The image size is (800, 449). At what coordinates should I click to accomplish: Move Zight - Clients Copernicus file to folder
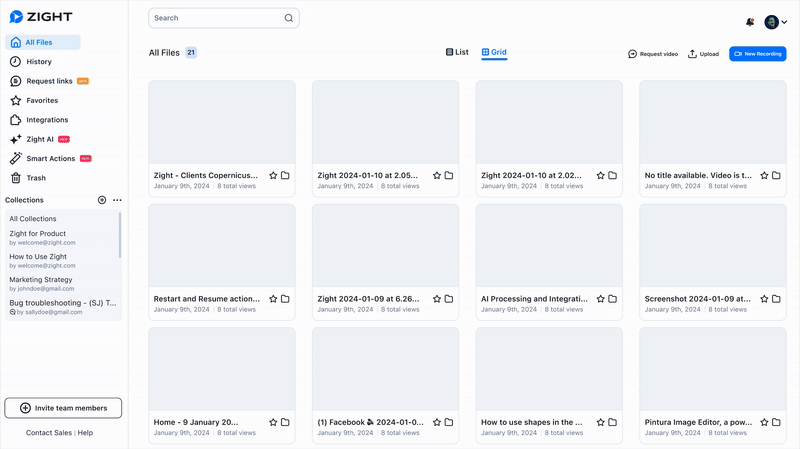click(285, 176)
